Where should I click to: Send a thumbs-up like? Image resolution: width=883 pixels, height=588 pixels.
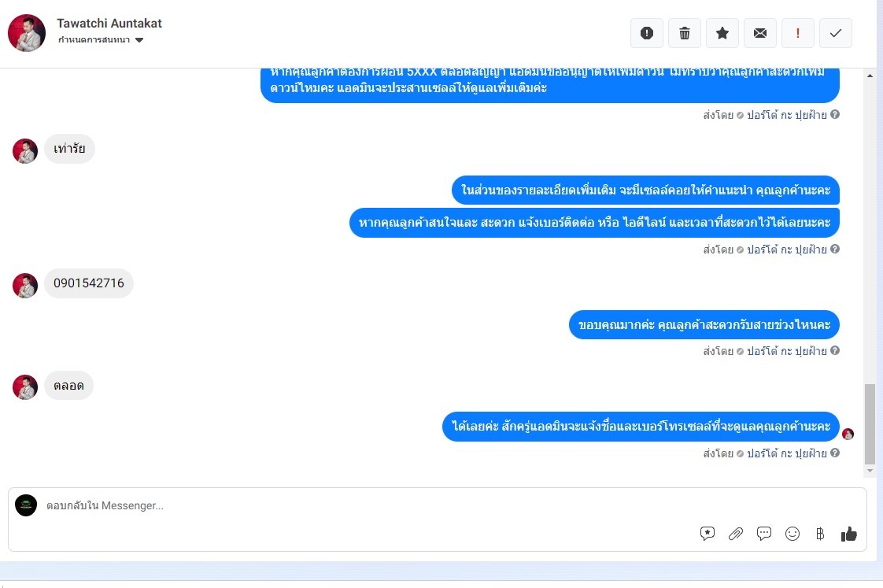848,534
